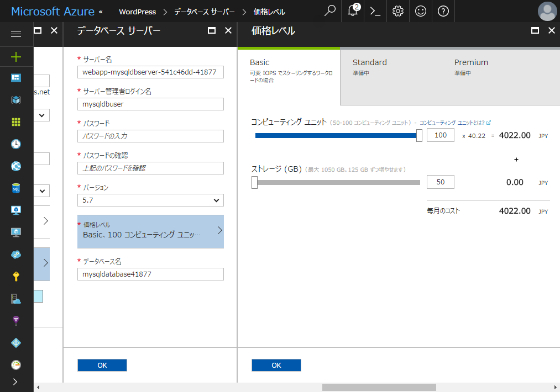
Task: Open portal settings gear icon
Action: click(398, 11)
